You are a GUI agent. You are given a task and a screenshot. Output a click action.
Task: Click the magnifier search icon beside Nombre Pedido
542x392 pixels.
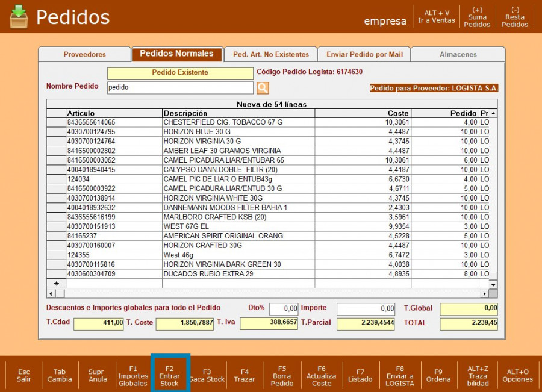click(263, 88)
